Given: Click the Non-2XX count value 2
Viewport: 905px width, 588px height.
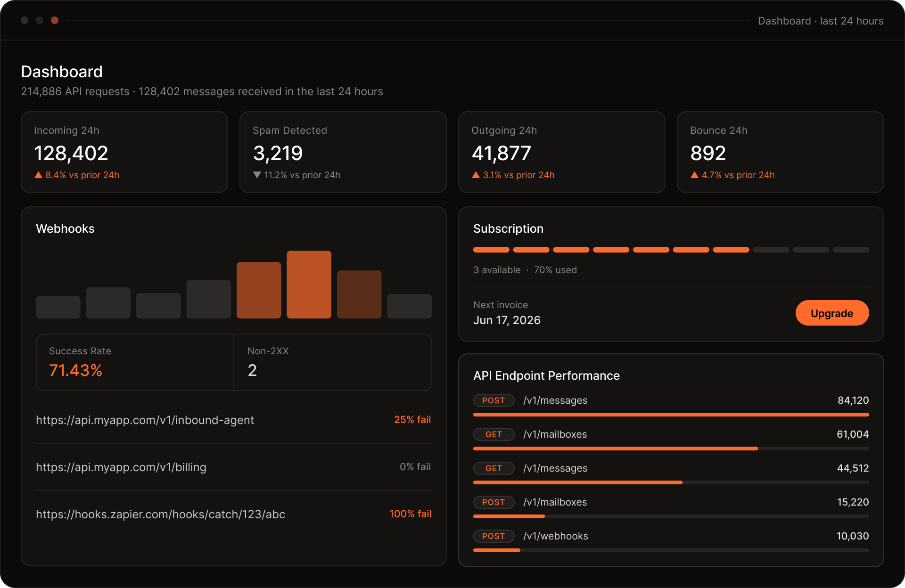Looking at the screenshot, I should [252, 370].
